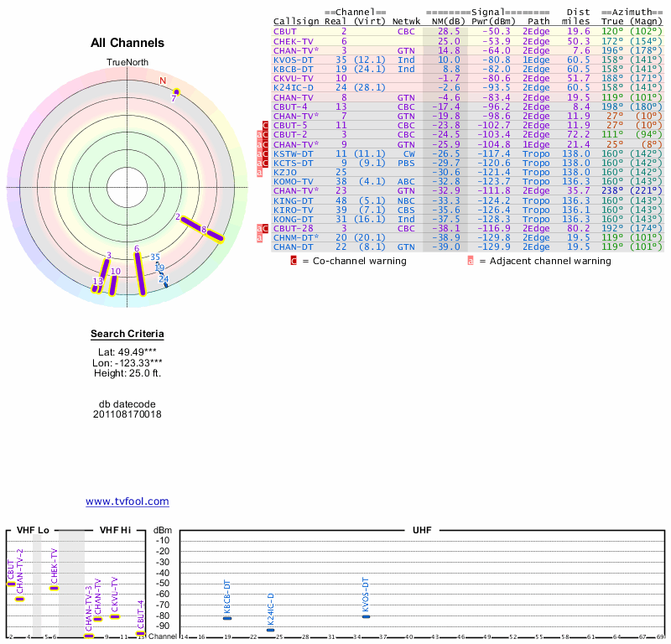Select the channel 6 bar on radar
This screenshot has height=644, width=671.
click(x=140, y=272)
